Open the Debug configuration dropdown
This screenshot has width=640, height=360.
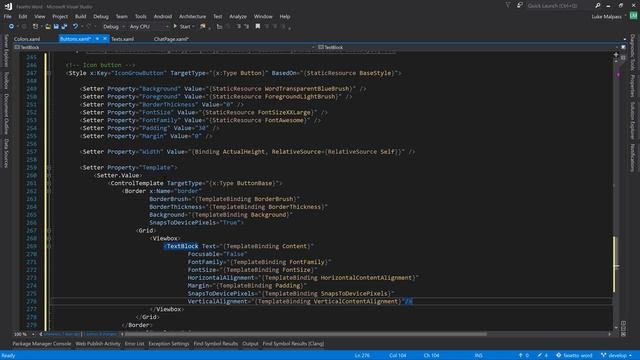coord(113,27)
